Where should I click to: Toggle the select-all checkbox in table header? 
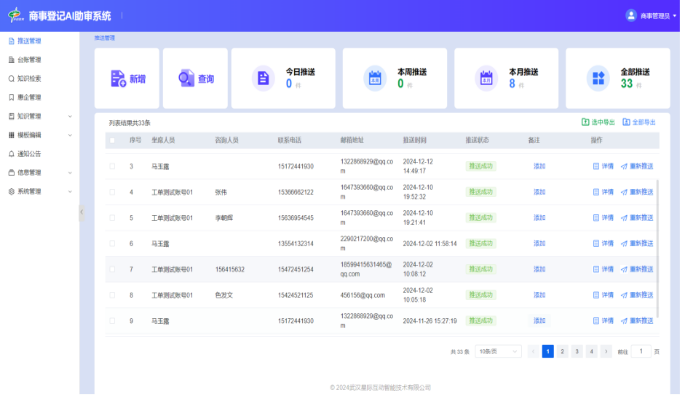112,140
